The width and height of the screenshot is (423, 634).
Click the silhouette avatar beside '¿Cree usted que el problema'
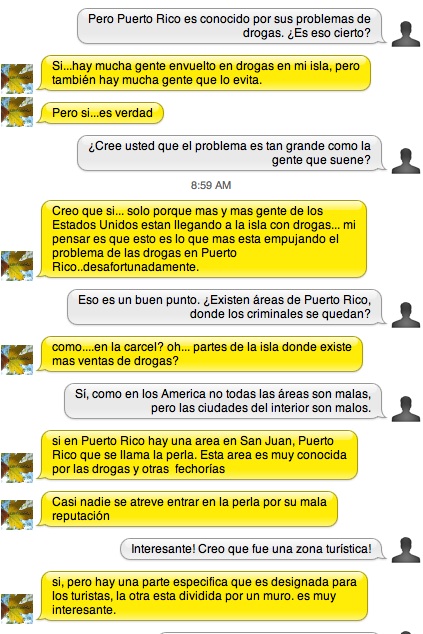click(x=406, y=161)
